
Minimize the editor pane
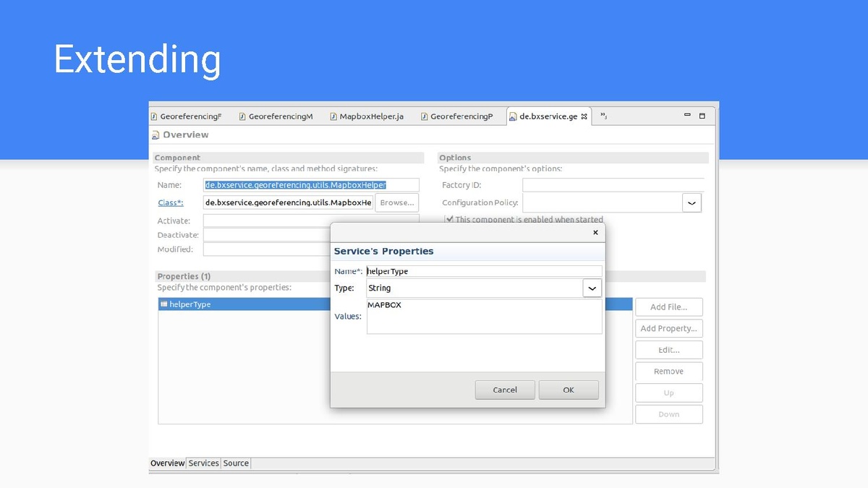click(687, 116)
